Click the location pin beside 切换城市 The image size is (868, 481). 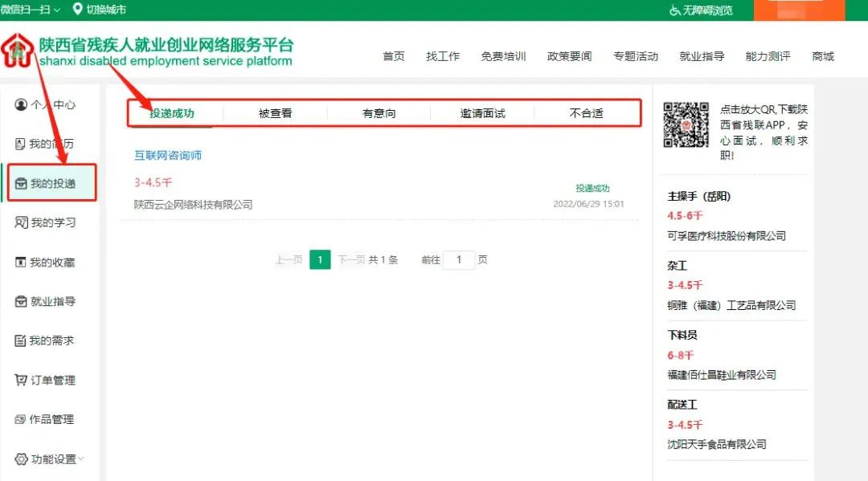(76, 10)
